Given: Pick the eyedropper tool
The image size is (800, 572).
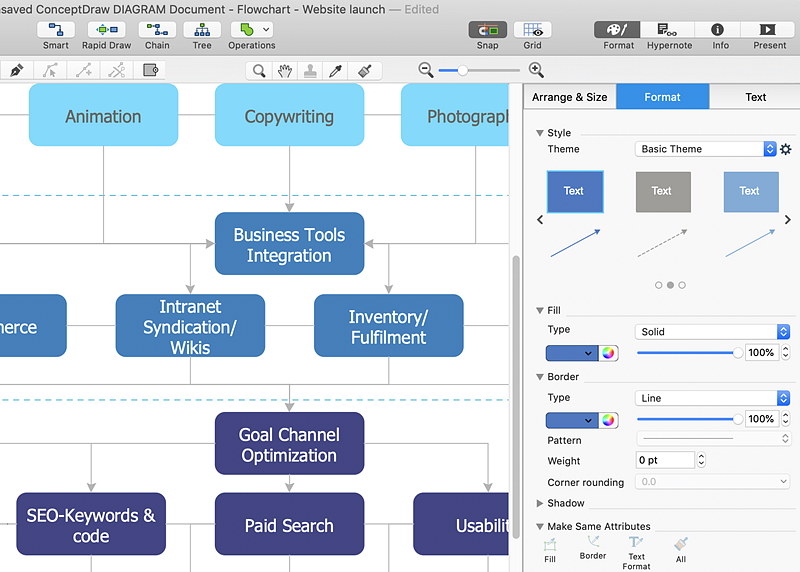Looking at the screenshot, I should tap(337, 71).
